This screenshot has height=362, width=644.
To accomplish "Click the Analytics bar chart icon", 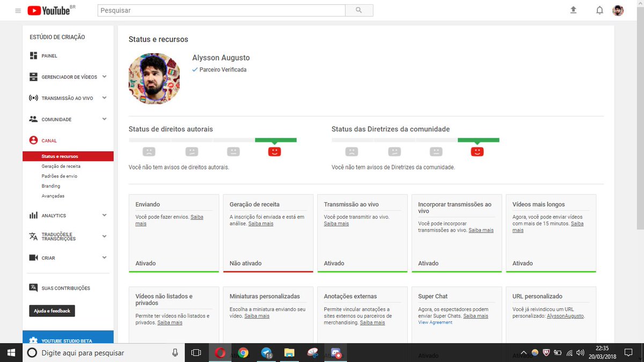I will coord(33,215).
